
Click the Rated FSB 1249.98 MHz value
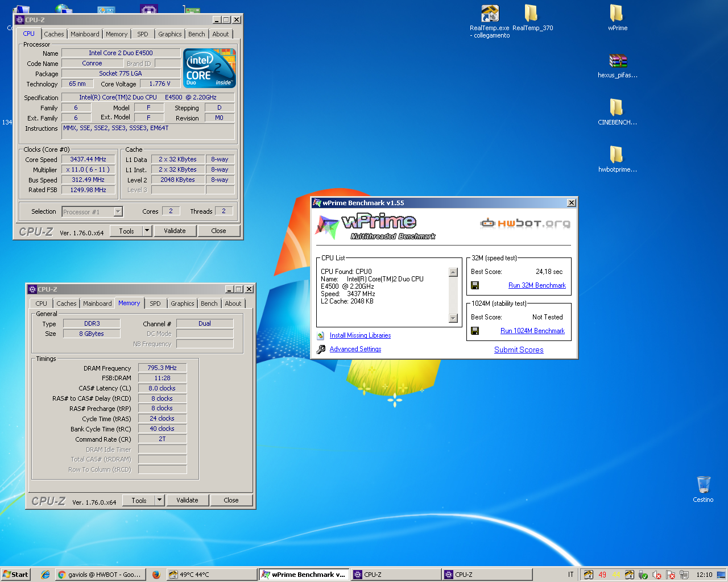88,190
